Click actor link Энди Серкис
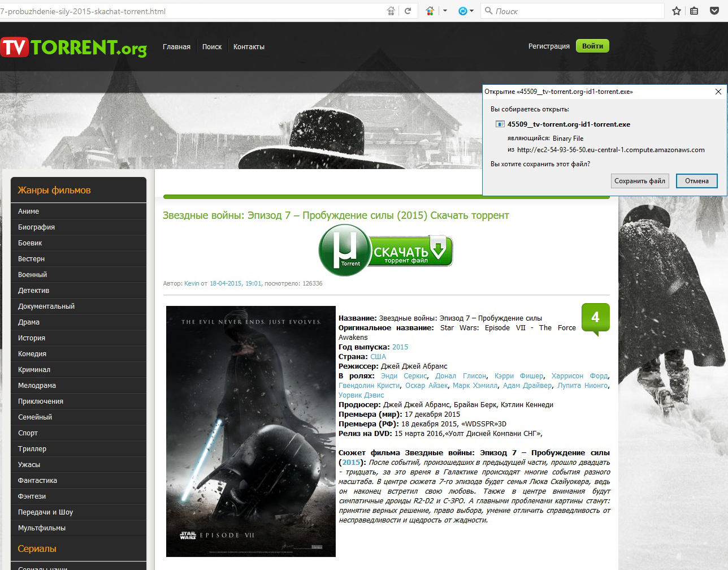Viewport: 728px width, 570px height. [x=404, y=376]
